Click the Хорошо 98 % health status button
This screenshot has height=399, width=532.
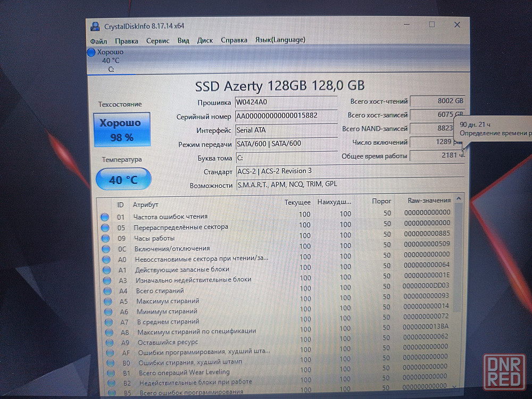[x=122, y=130]
